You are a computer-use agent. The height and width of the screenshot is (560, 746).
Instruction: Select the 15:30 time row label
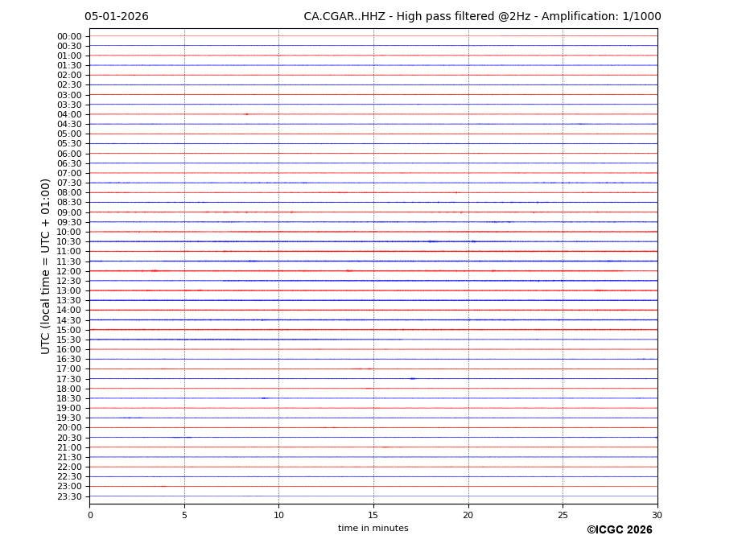click(x=69, y=340)
